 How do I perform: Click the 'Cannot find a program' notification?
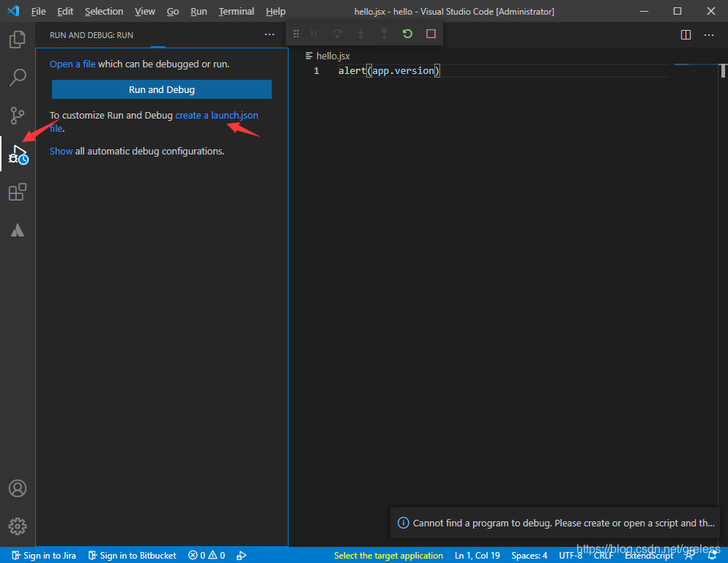tap(555, 523)
